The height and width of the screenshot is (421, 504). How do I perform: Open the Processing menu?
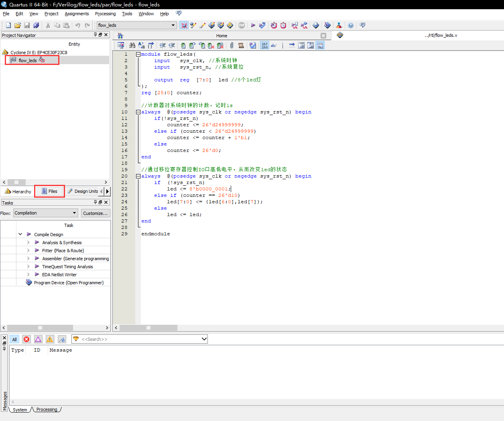click(105, 14)
